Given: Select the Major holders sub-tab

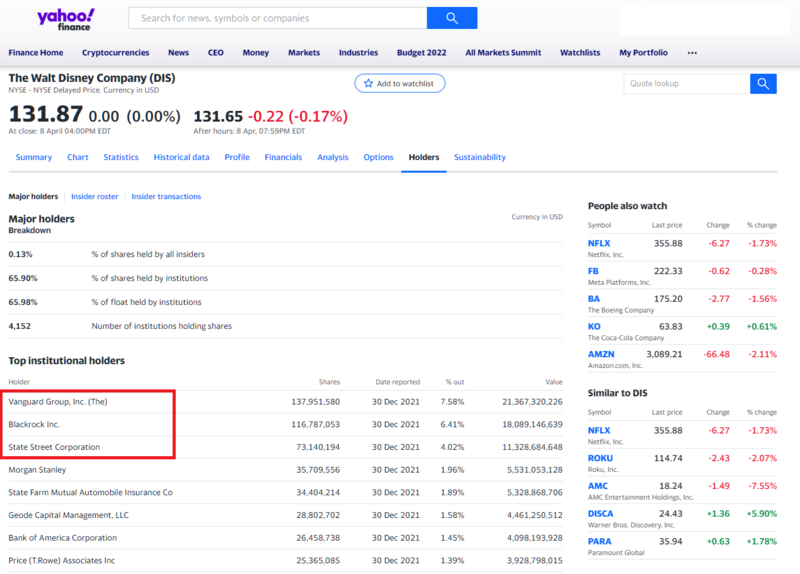Looking at the screenshot, I should click(33, 196).
